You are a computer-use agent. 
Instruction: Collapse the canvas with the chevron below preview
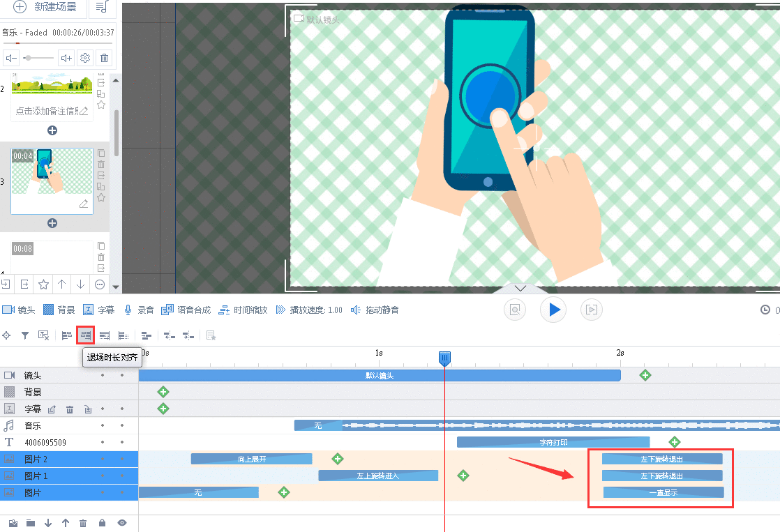click(520, 288)
